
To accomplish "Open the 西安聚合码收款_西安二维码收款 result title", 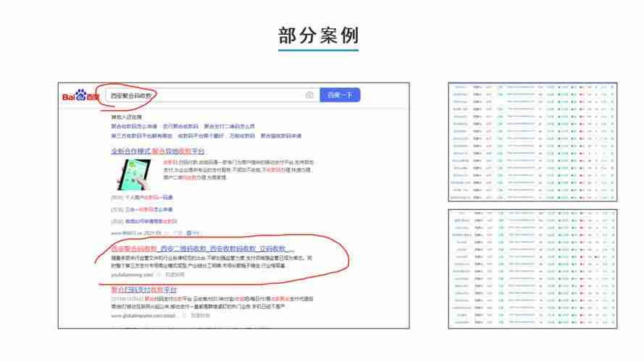I will (203, 249).
